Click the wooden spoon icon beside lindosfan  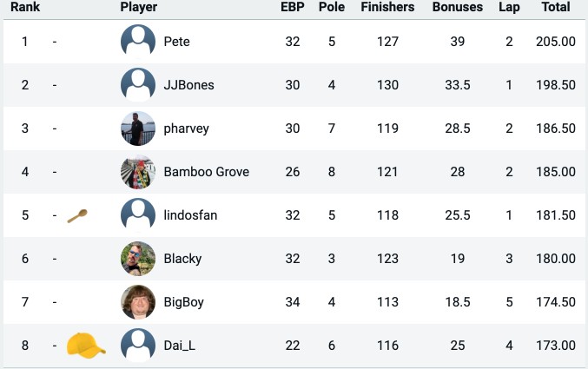pyautogui.click(x=77, y=215)
